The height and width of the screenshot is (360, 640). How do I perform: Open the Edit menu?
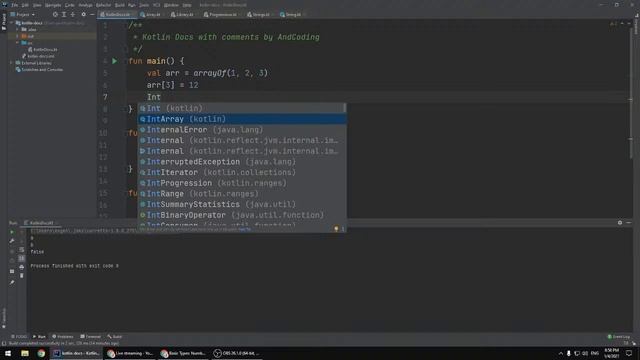[x=25, y=5]
